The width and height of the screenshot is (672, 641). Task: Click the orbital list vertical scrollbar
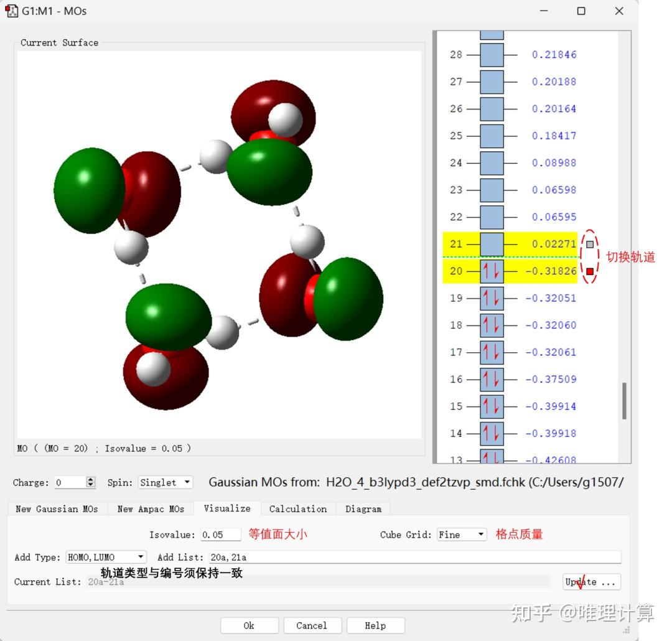click(x=624, y=401)
